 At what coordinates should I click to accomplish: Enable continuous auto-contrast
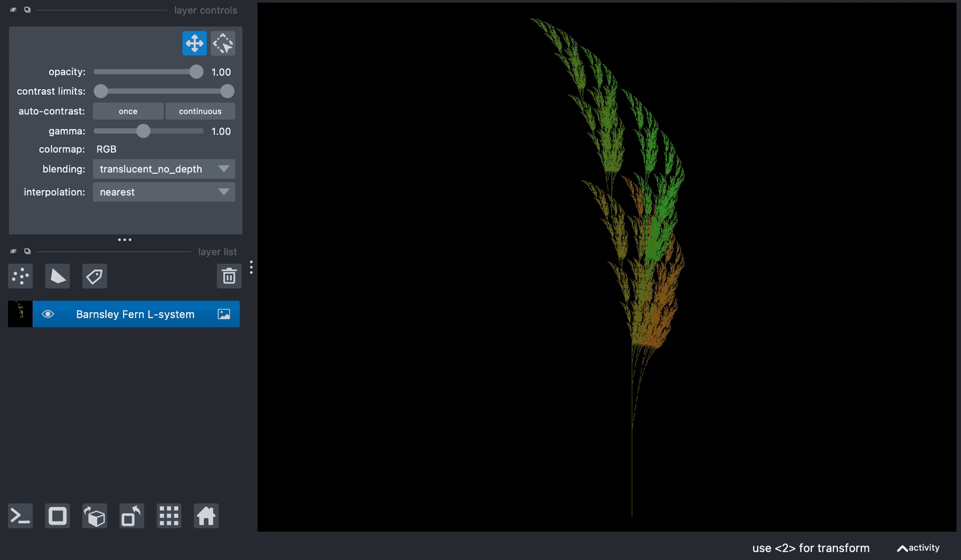200,111
